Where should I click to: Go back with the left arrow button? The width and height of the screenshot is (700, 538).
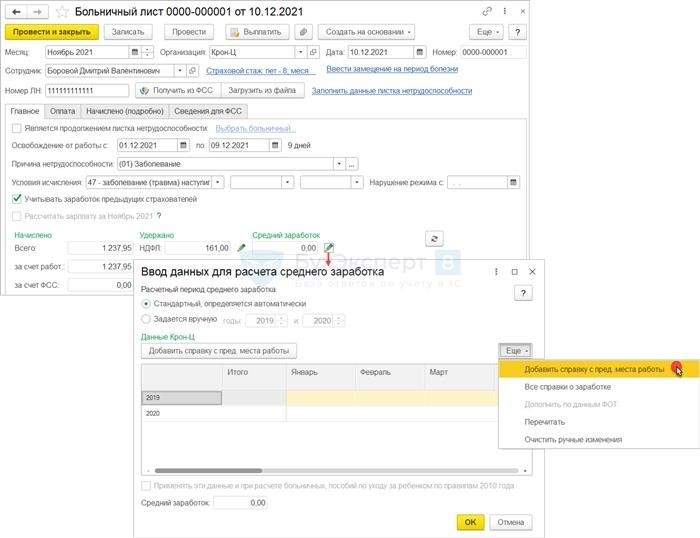[x=17, y=12]
